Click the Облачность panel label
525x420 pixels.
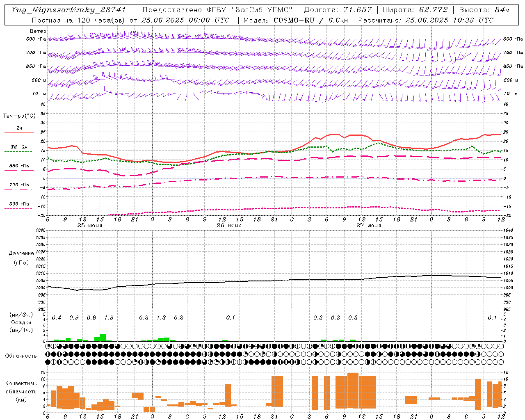click(21, 356)
